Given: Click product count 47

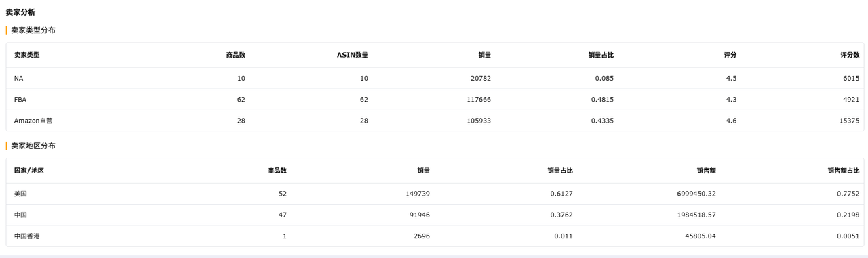Looking at the screenshot, I should pyautogui.click(x=283, y=215).
